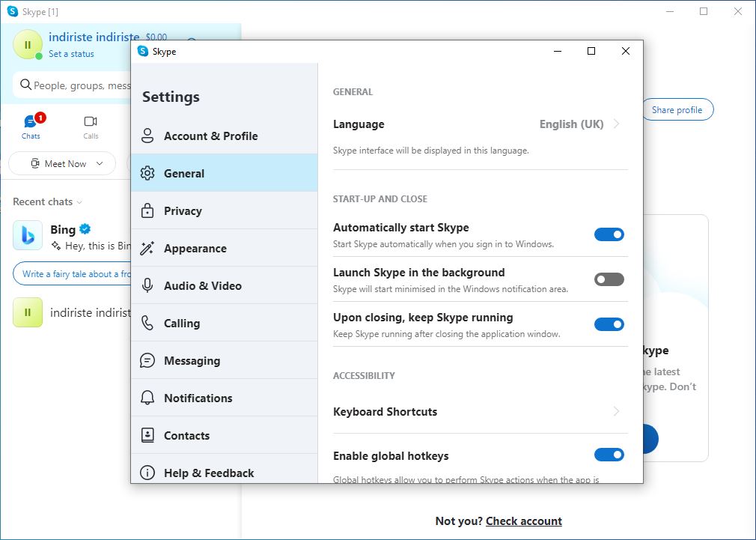This screenshot has height=540, width=756.
Task: Switch to the Privacy settings section
Action: (225, 210)
